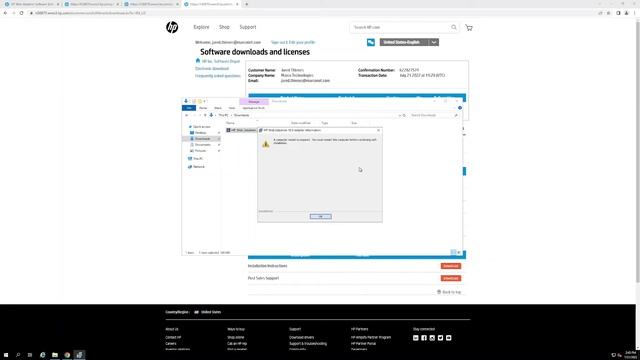The width and height of the screenshot is (640, 360).
Task: Click the home icon next to Software Depot
Action: tap(198, 61)
